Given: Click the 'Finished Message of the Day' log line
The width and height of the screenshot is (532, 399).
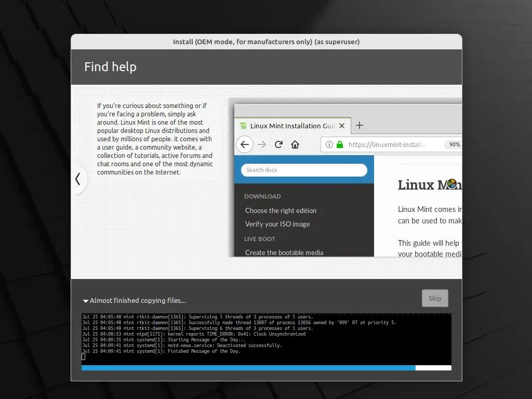Looking at the screenshot, I should tap(161, 351).
